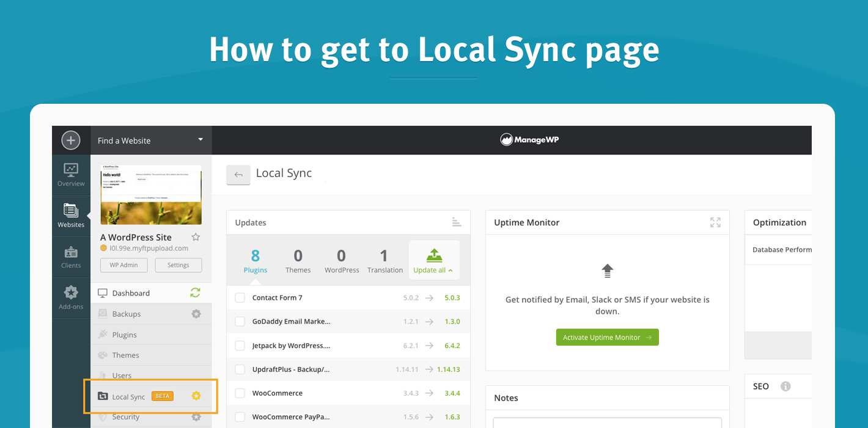Open the Backups settings gear icon
868x428 pixels.
point(196,314)
